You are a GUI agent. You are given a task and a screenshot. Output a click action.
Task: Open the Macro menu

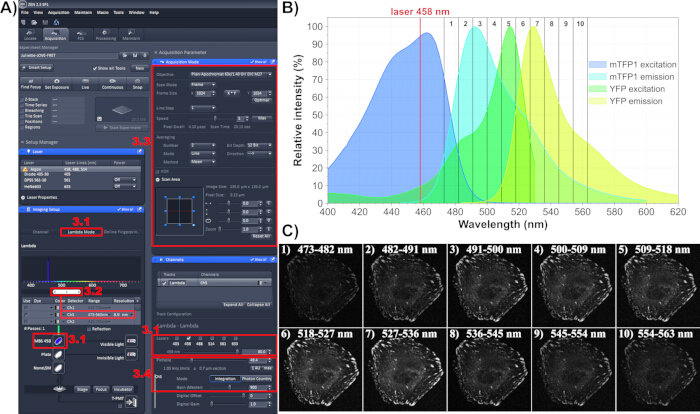103,13
